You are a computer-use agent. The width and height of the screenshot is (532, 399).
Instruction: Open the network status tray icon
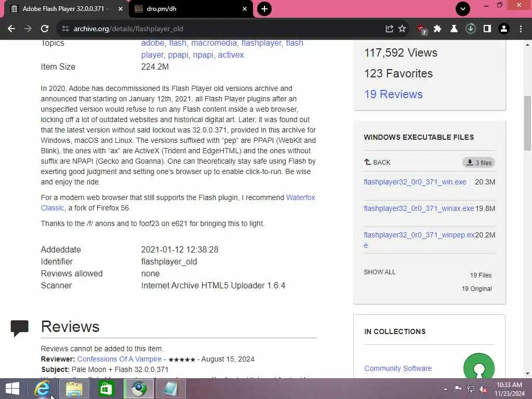point(471,389)
